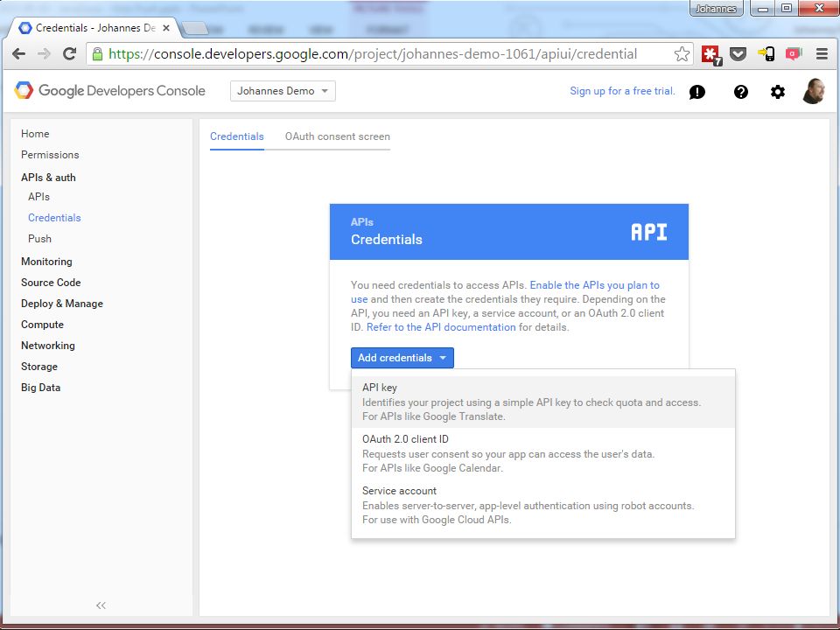Click the pink camera extension icon

point(794,53)
